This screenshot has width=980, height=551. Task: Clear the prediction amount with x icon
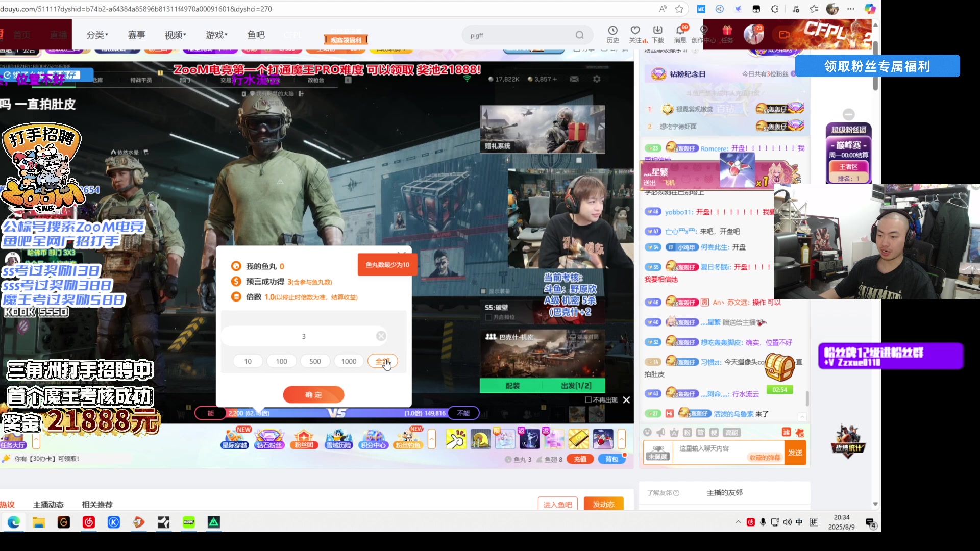(x=381, y=336)
